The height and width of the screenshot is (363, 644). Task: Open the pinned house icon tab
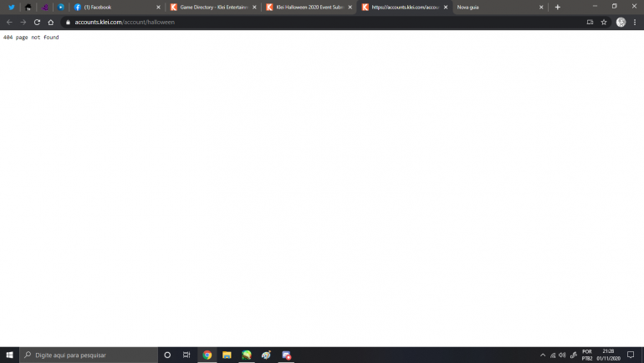click(28, 7)
